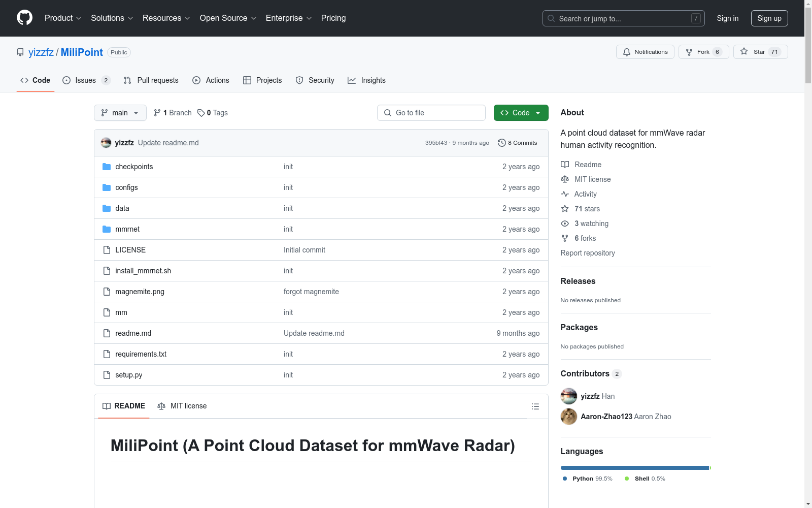Expand the Enterprise menu
The image size is (812, 508).
tap(289, 18)
